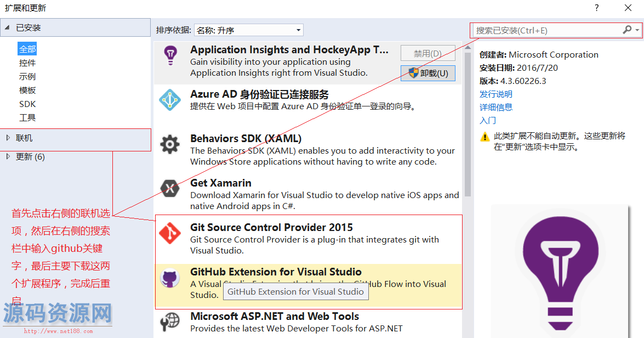644x338 pixels.
Task: Open the 发行说明 link
Action: pos(495,94)
